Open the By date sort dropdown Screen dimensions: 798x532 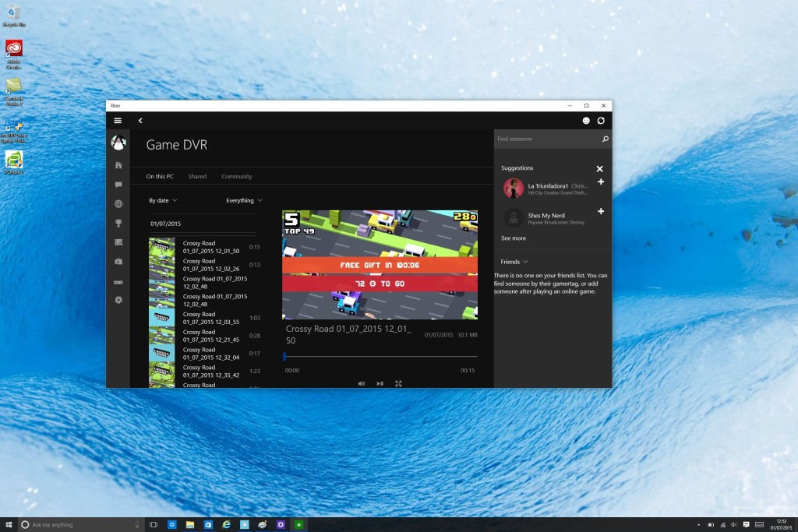(163, 200)
